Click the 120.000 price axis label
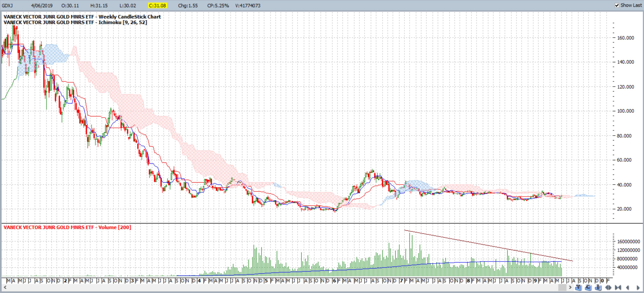The height and width of the screenshot is (293, 644). point(625,87)
